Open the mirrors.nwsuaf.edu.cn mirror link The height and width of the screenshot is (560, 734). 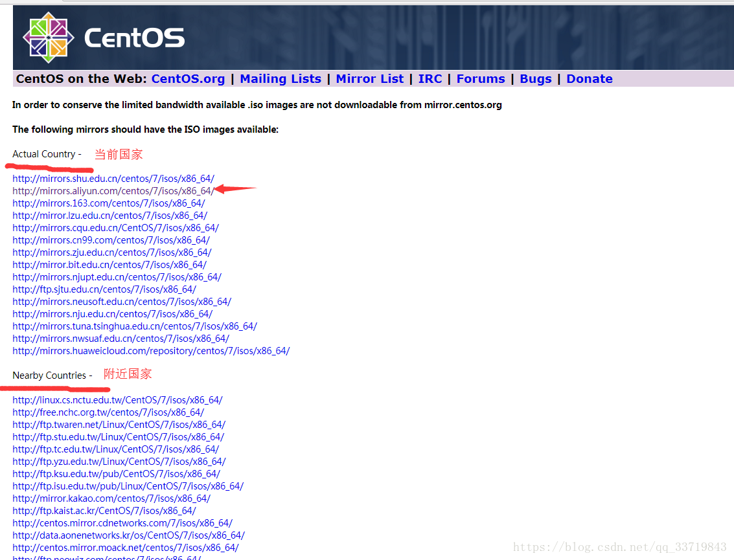coord(120,338)
